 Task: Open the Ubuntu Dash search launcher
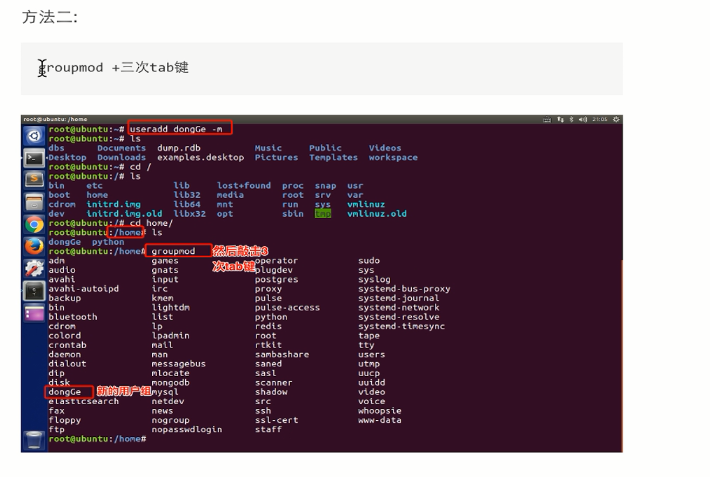(34, 136)
